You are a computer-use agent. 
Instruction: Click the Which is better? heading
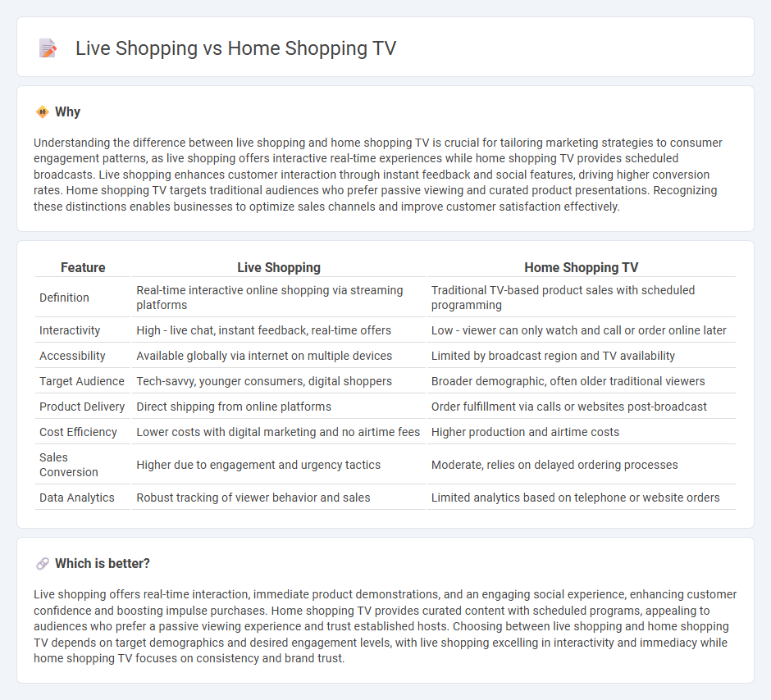(x=103, y=563)
